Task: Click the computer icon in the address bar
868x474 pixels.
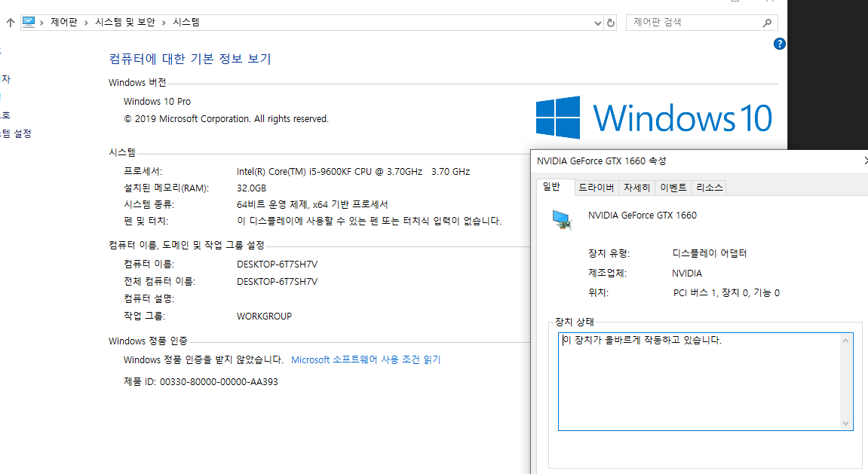Action: (x=29, y=22)
